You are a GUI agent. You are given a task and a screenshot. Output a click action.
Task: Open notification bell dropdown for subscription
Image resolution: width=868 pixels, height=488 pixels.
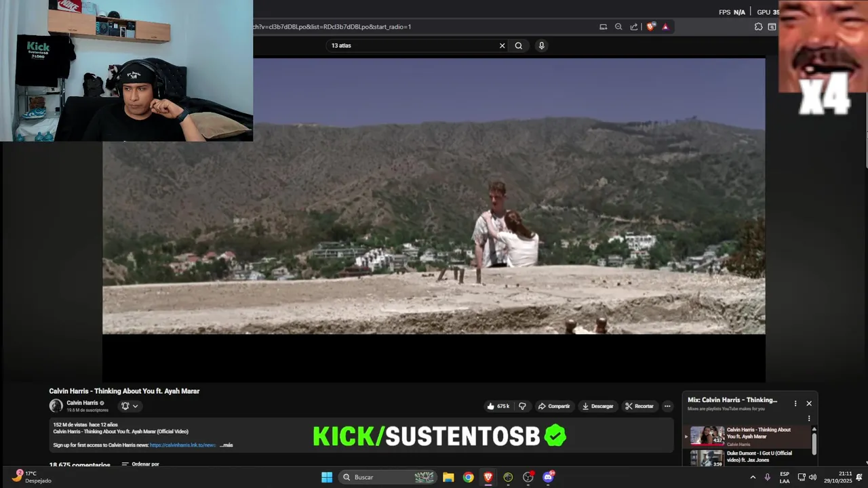[129, 406]
